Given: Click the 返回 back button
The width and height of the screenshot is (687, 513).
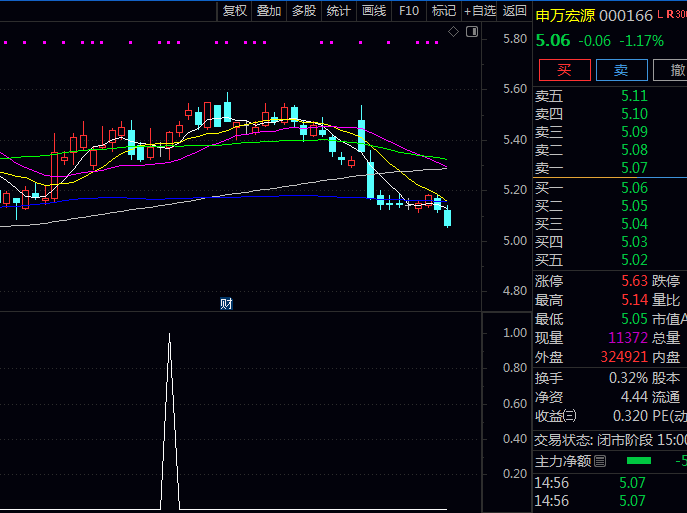Looking at the screenshot, I should pyautogui.click(x=514, y=11).
